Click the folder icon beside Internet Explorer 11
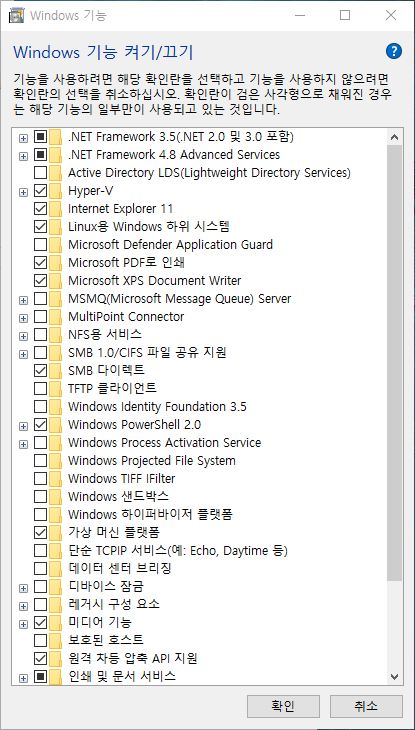This screenshot has height=730, width=415. tap(55, 209)
